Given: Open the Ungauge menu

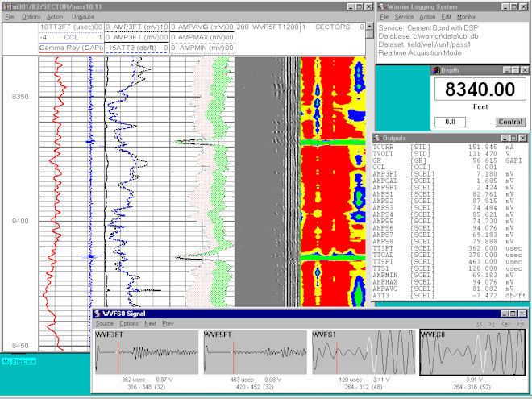Looking at the screenshot, I should click(82, 16).
